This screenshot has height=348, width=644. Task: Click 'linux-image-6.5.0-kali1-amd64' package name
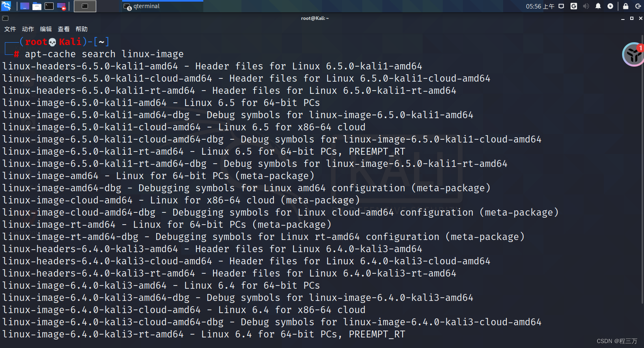click(84, 103)
